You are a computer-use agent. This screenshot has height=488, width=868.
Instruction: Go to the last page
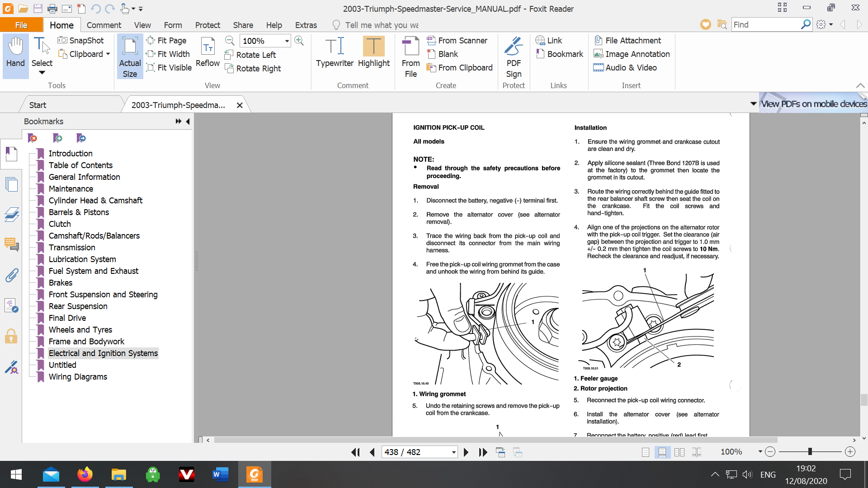[x=483, y=452]
